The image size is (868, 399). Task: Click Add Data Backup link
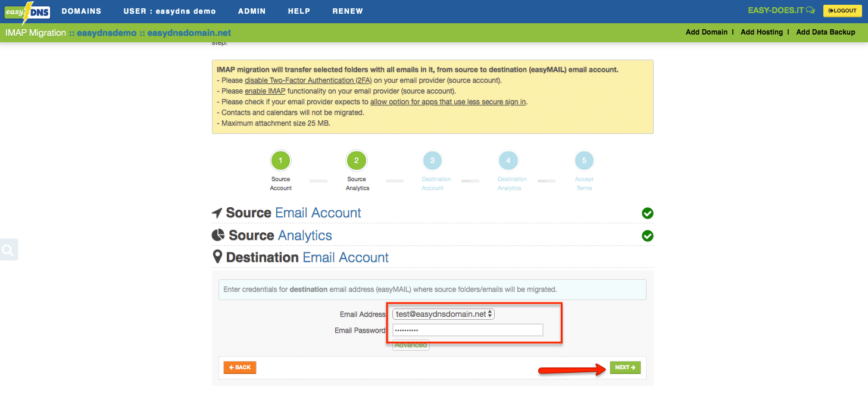[825, 32]
